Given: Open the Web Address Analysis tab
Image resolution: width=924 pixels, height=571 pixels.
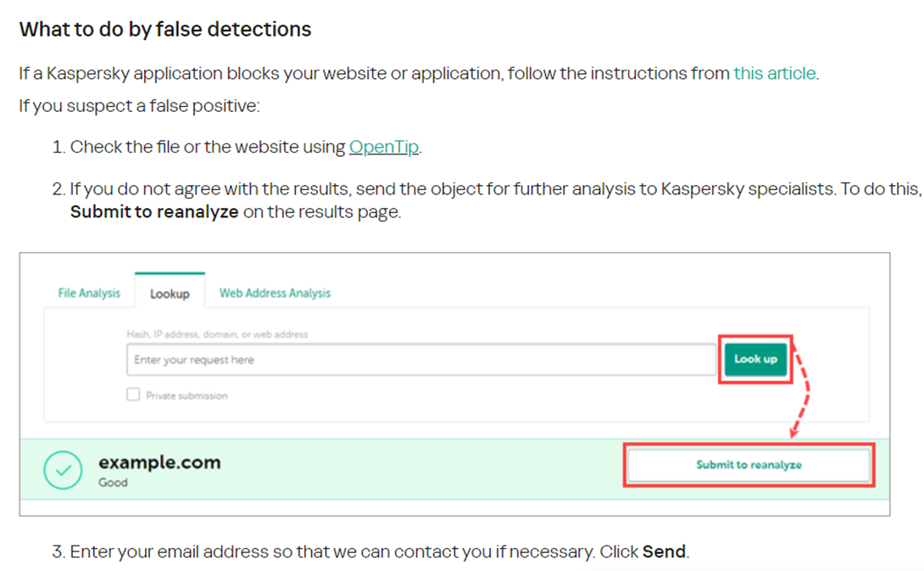Looking at the screenshot, I should [x=275, y=294].
